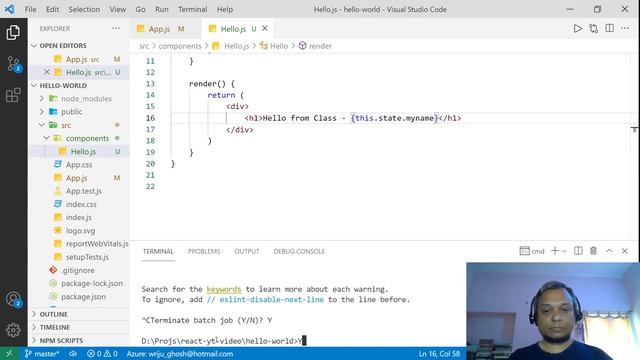Expand the OUTLINE section
This screenshot has height=360, width=640.
coord(79,314)
